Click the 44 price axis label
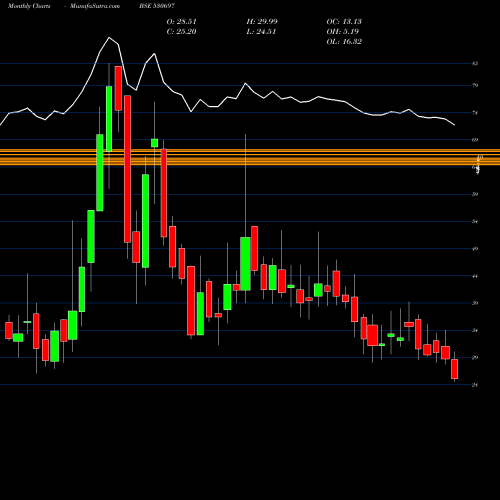Image resolution: width=500 pixels, height=500 pixels. pyautogui.click(x=475, y=276)
